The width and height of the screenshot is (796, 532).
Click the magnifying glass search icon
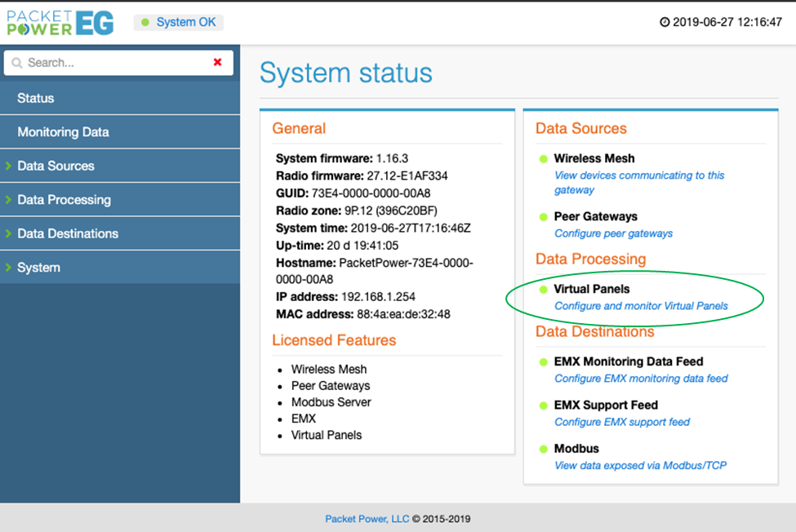[x=17, y=63]
